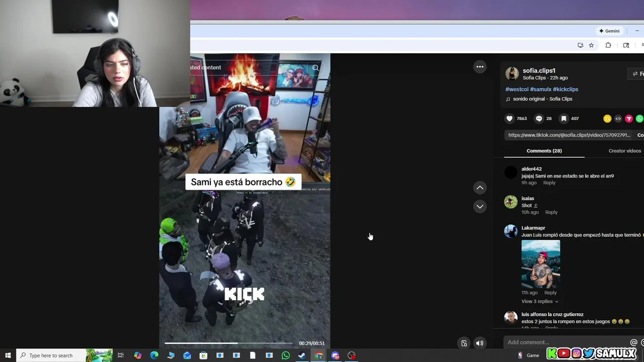Switch to the Comments (28) tab
Image resolution: width=644 pixels, height=362 pixels.
click(x=544, y=151)
